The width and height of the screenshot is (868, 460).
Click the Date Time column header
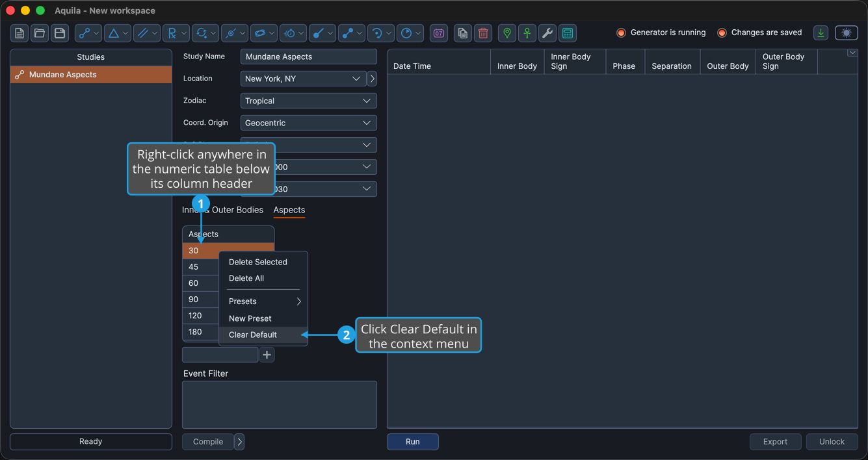pos(439,62)
